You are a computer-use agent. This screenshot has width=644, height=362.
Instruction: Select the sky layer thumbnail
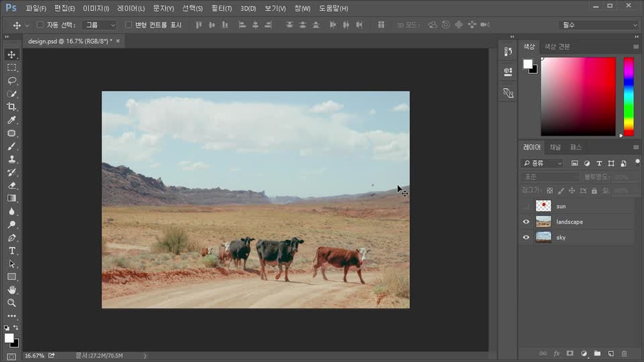(543, 237)
